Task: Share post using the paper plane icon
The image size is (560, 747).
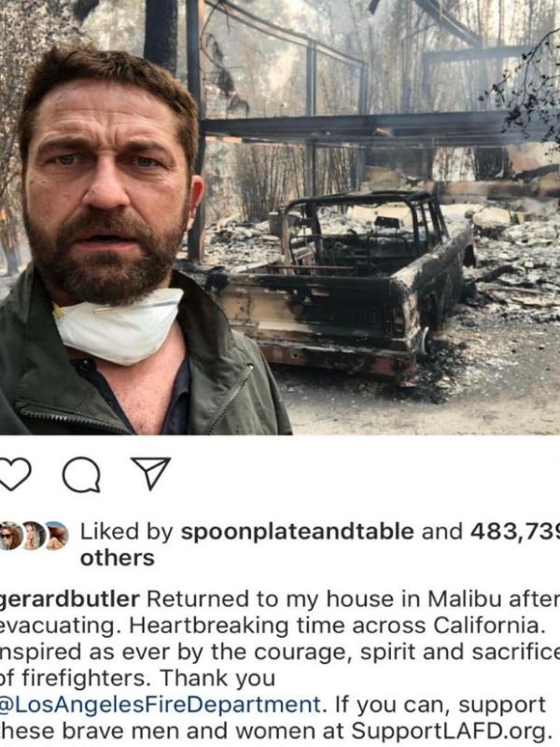Action: tap(151, 473)
